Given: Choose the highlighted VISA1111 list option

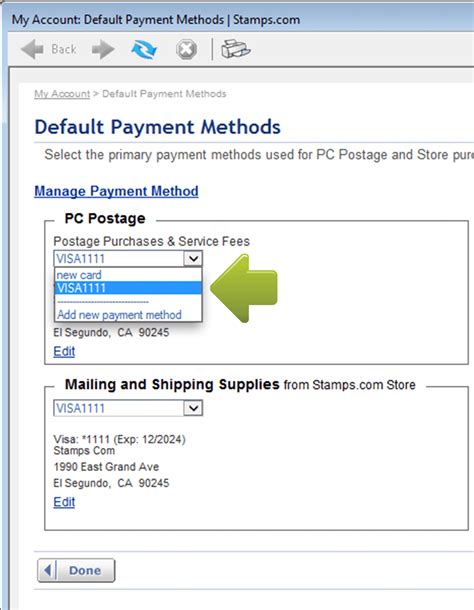Looking at the screenshot, I should tap(128, 288).
